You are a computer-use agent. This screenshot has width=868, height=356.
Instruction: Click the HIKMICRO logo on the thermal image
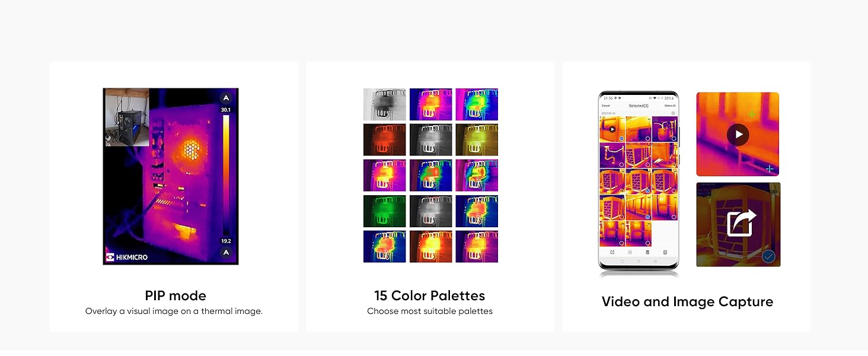(x=127, y=257)
